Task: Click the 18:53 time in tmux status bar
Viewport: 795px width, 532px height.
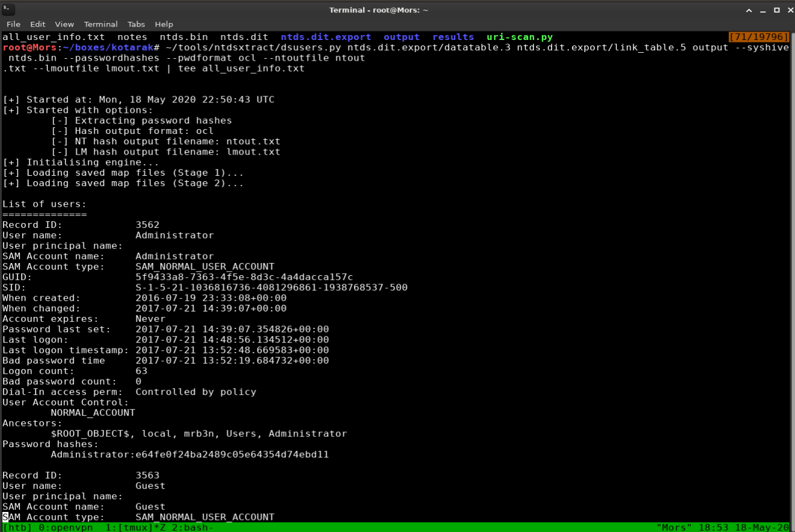Action: click(714, 527)
